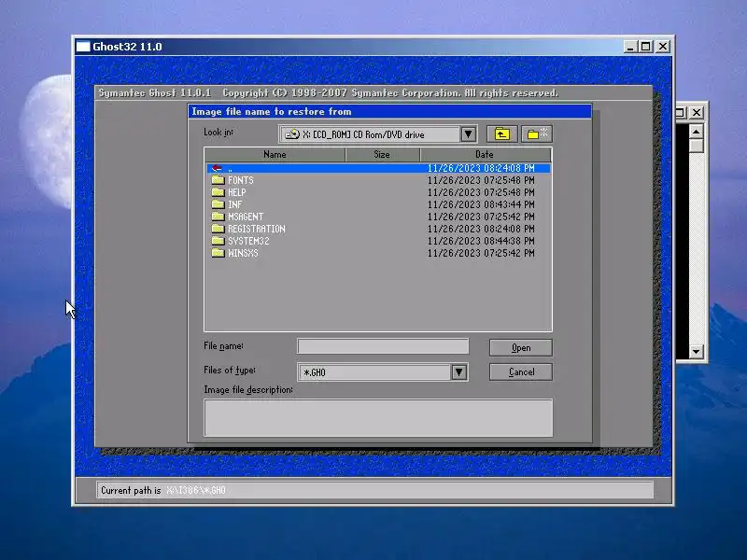This screenshot has height=560, width=747.
Task: Click the date 11/26/2023 08:44:38 PM
Action: (481, 241)
